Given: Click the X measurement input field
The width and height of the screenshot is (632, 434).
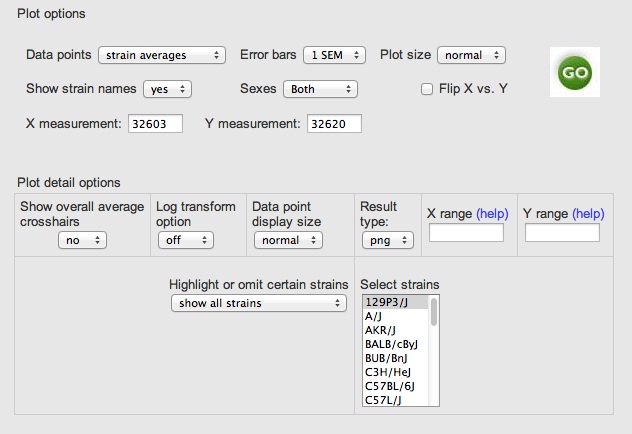Looking at the screenshot, I should point(154,124).
